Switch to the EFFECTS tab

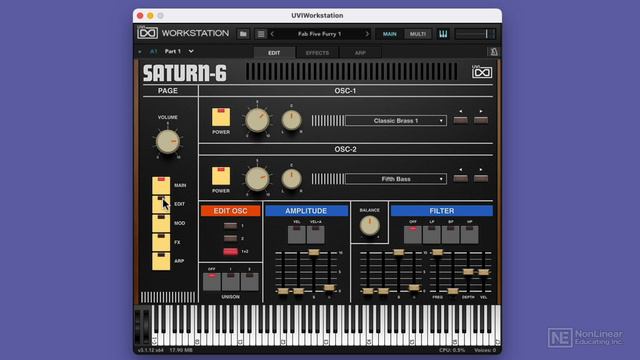click(x=317, y=53)
